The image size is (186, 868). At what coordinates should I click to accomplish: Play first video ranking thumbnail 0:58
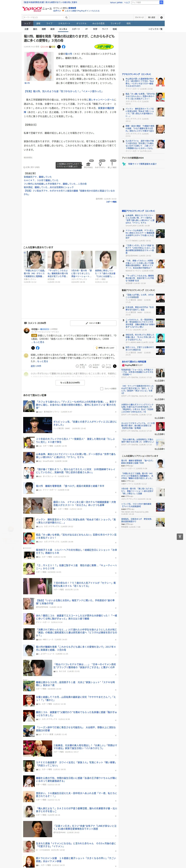160,298
